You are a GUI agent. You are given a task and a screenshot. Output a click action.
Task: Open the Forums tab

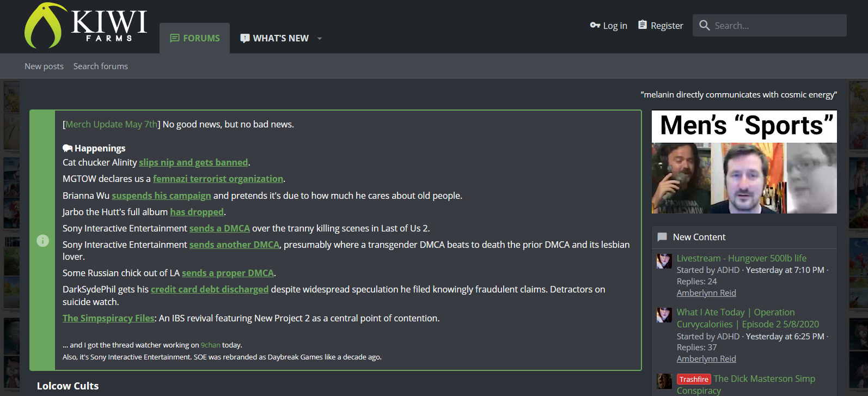pyautogui.click(x=195, y=38)
